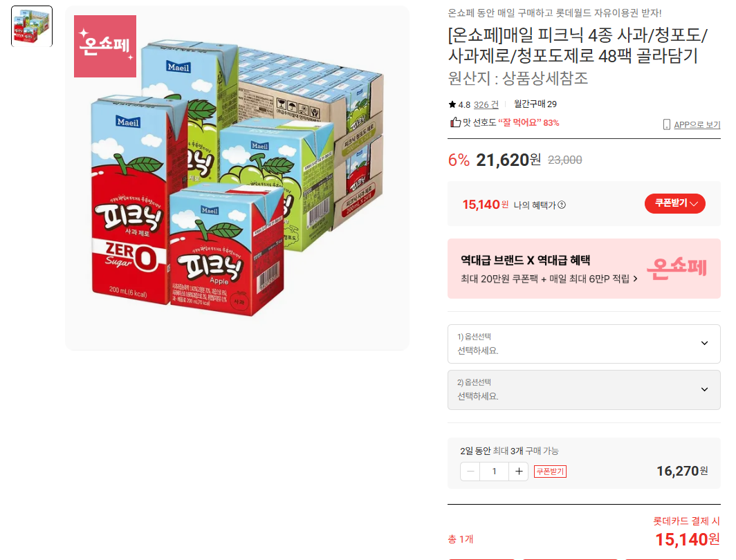Click the 온쇼페 logo in pink banner

[x=677, y=268]
